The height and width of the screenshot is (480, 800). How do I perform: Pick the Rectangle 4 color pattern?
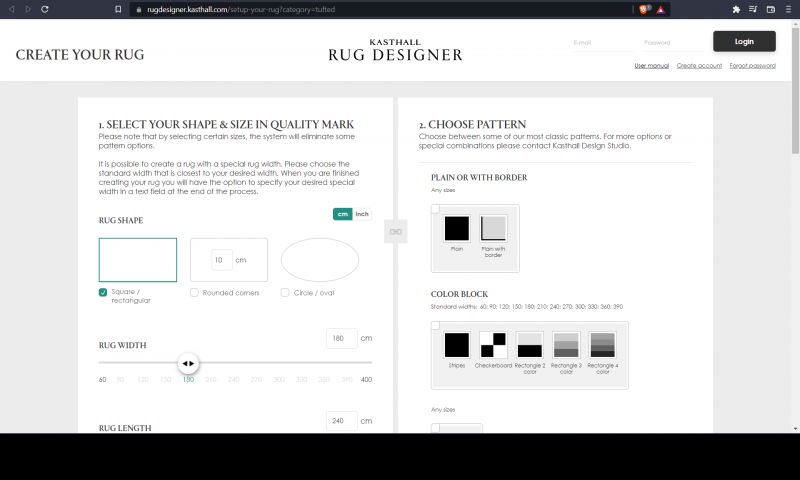[x=602, y=345]
